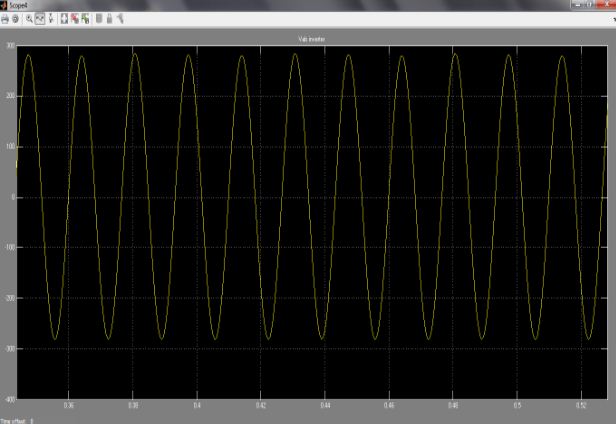Click the x-axis label 0.52
Viewport: 616px width, 424px height.
pos(581,406)
